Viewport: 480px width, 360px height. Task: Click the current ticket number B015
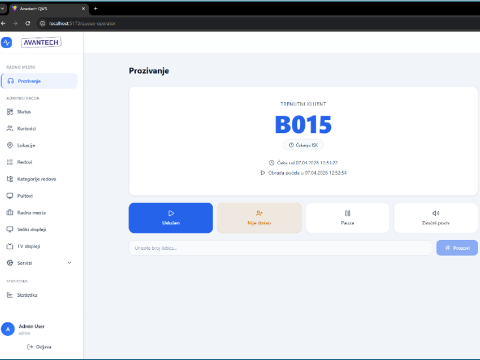[x=303, y=125]
